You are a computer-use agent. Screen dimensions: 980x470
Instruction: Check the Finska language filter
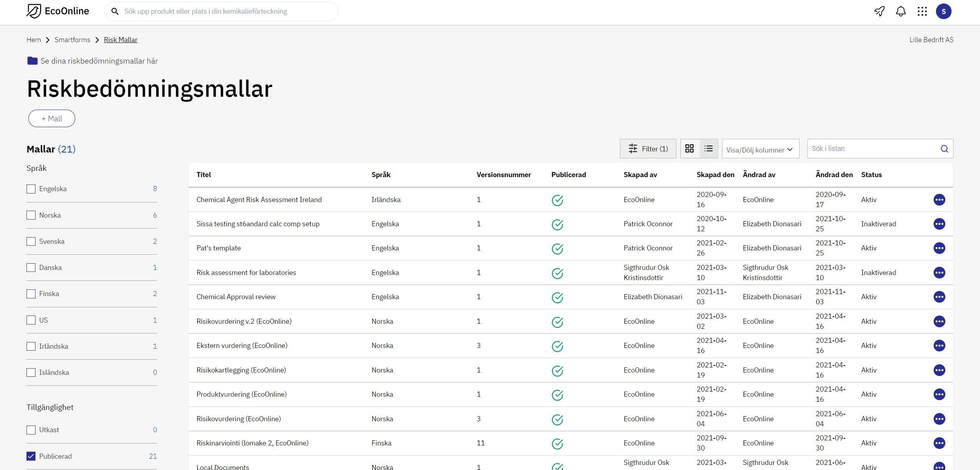tap(31, 294)
